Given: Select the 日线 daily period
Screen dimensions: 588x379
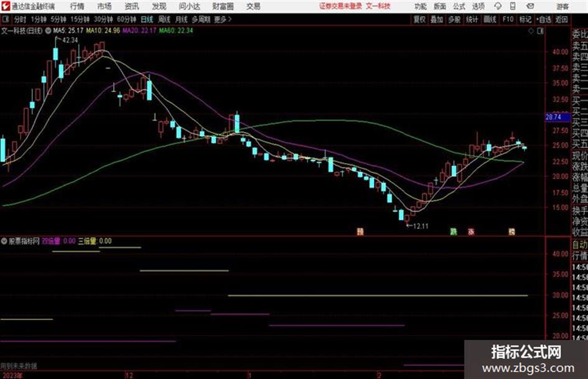Looking at the screenshot, I should (147, 19).
